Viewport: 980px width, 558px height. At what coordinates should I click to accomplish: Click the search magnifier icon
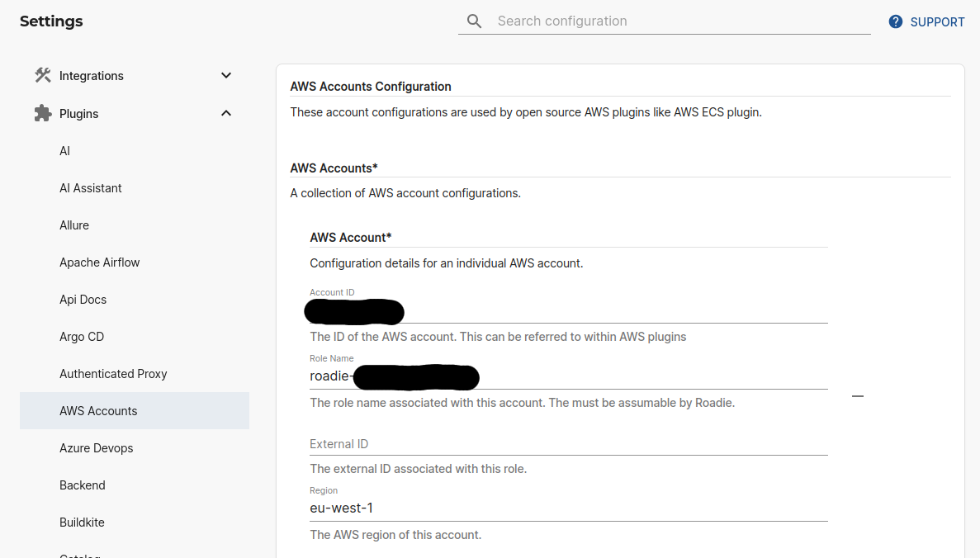474,21
